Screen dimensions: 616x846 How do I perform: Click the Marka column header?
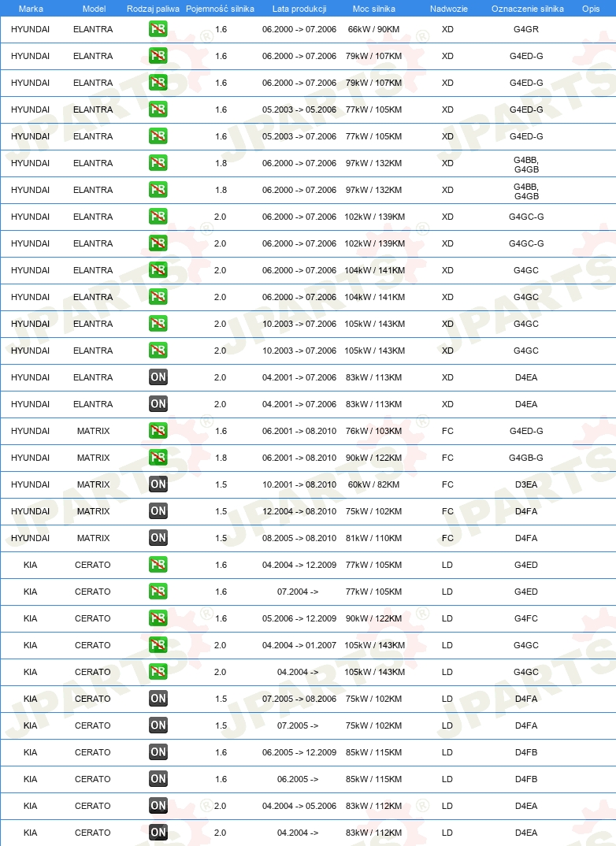[31, 9]
